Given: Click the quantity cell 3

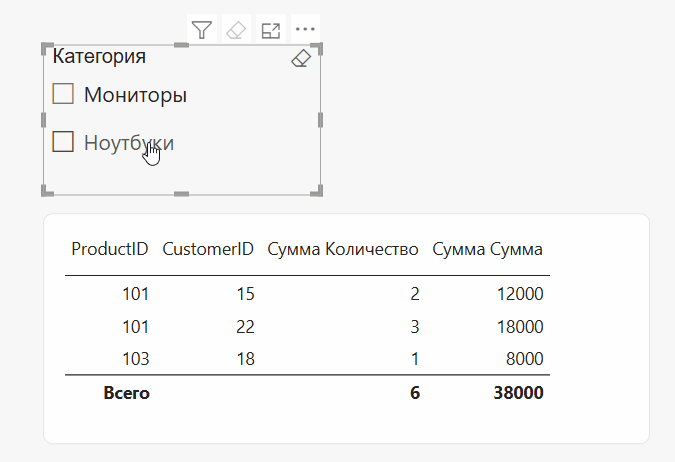Looking at the screenshot, I should 415,327.
